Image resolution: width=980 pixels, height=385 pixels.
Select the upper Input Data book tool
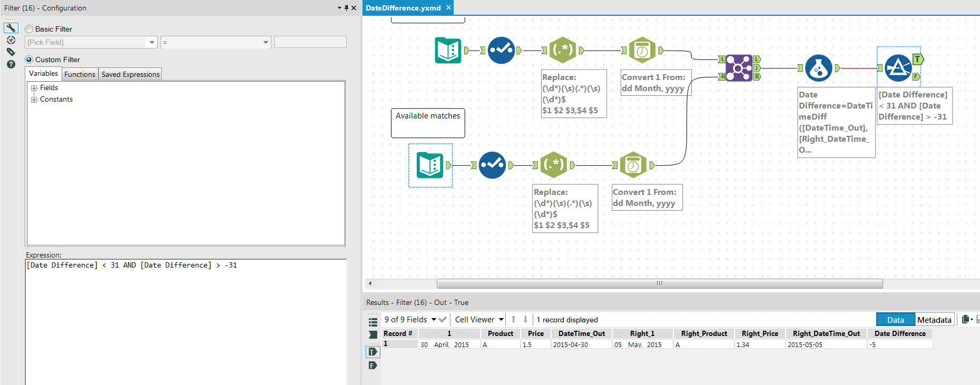(448, 51)
